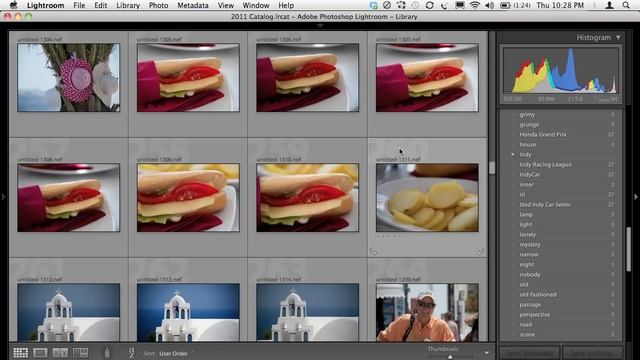This screenshot has height=360, width=640.
Task: Open volume control in menu bar
Action: click(x=490, y=5)
